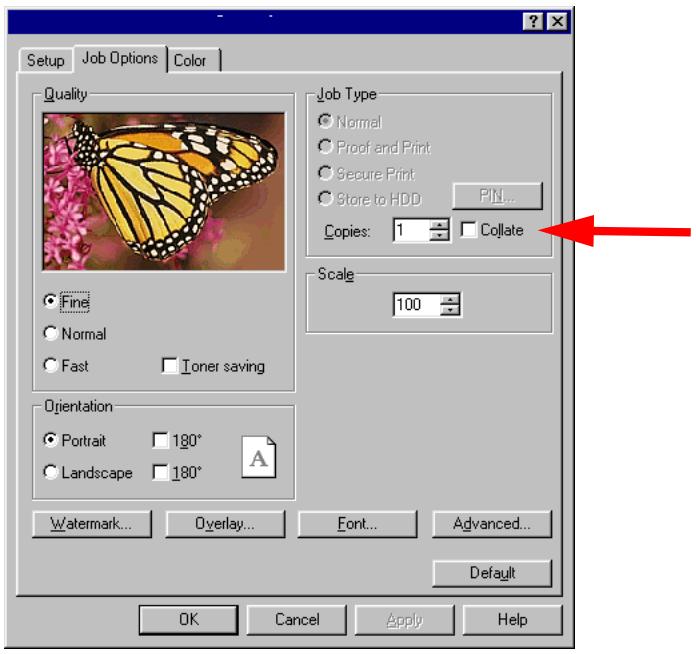Decrease copies with the down arrow

(439, 235)
